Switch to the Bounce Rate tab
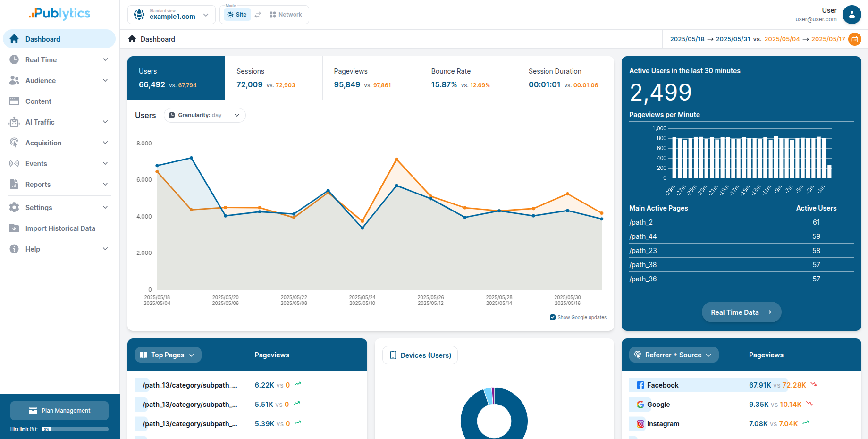Screen dimensions: 868x439 468,78
